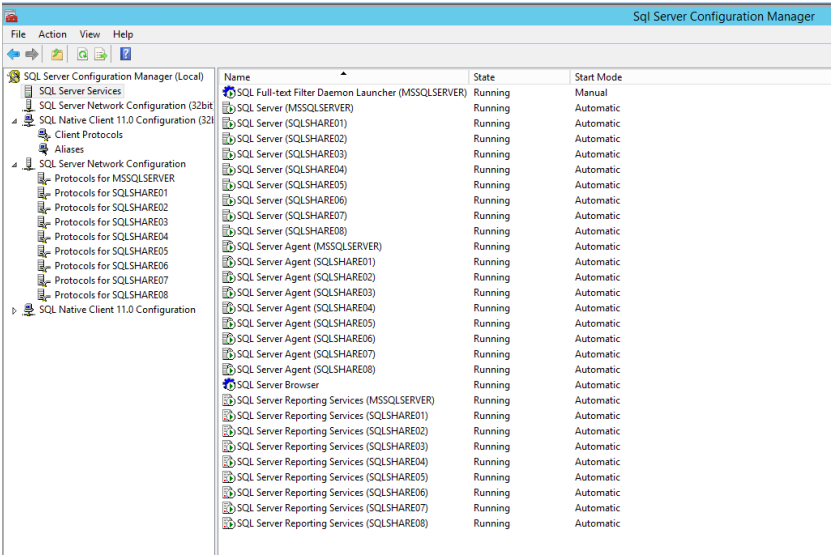Expand the bottom SQL Native Client 11.0 Configuration node
This screenshot has height=557, width=833.
coord(14,310)
